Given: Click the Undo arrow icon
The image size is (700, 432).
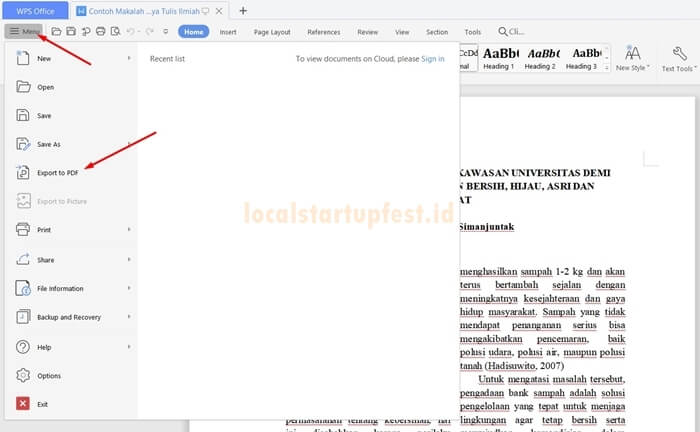Looking at the screenshot, I should tap(130, 31).
